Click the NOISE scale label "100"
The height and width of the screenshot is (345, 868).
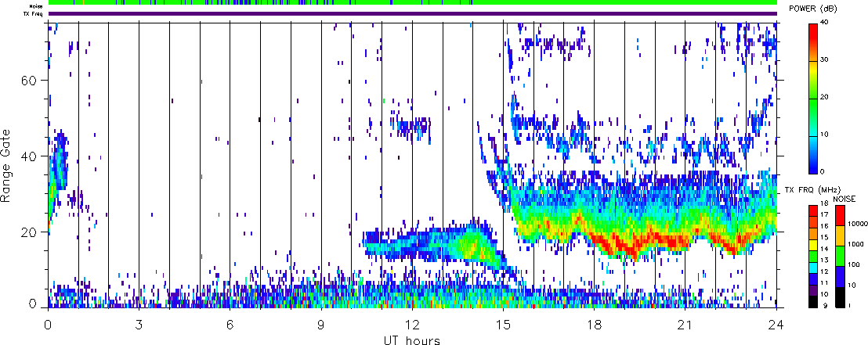(854, 265)
